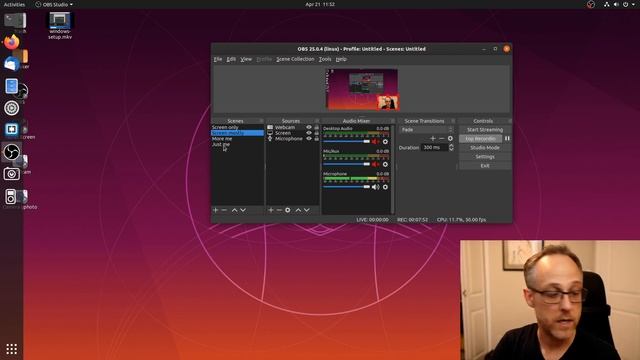Pause the recording with the pause icon

[507, 138]
